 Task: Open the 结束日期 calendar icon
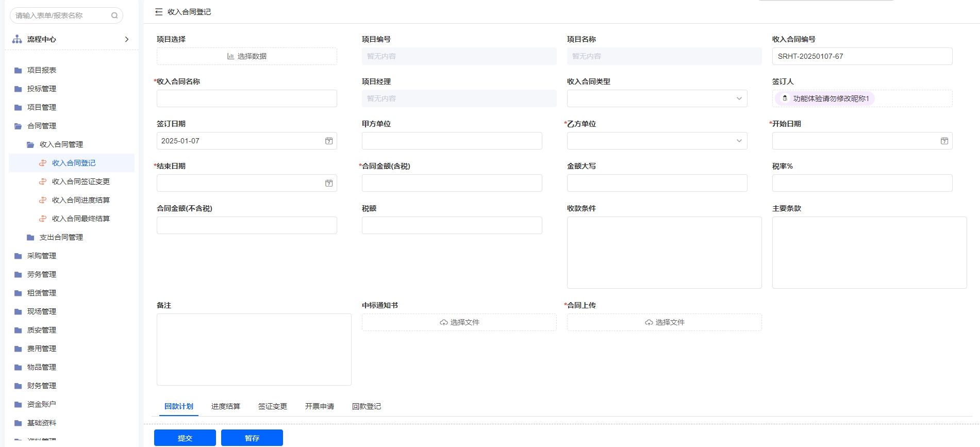coord(329,183)
